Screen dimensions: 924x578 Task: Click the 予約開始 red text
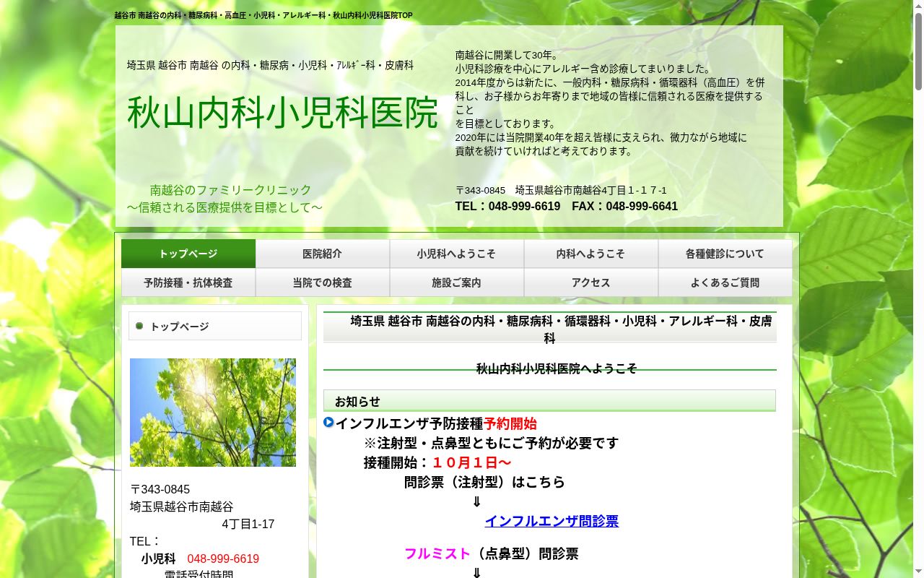510,423
